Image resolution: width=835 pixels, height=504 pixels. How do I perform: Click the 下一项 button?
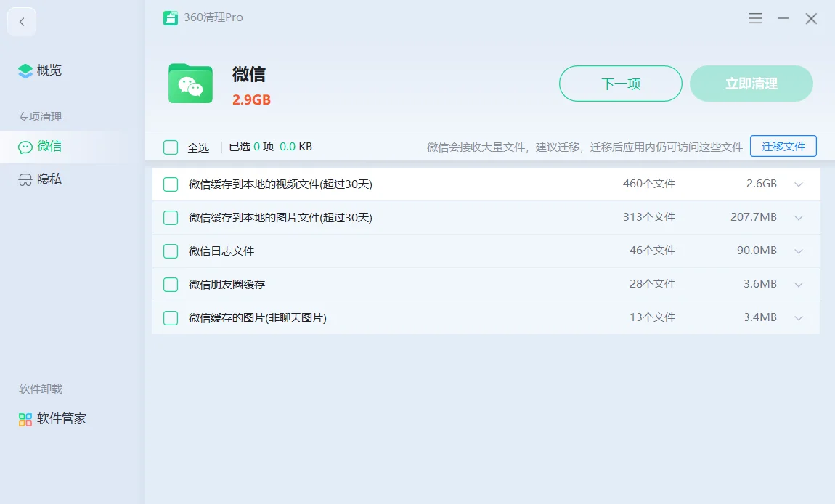pos(620,84)
